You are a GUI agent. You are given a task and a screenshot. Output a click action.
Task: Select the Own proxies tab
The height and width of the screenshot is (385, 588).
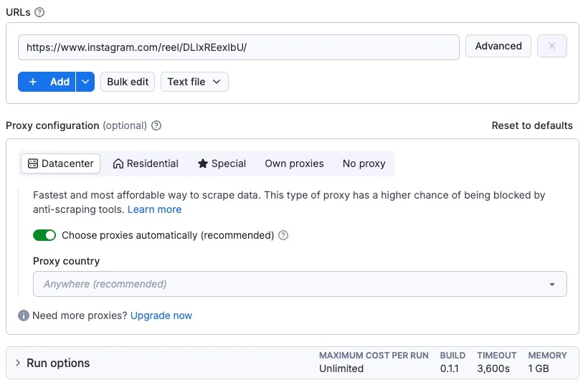[x=294, y=163]
